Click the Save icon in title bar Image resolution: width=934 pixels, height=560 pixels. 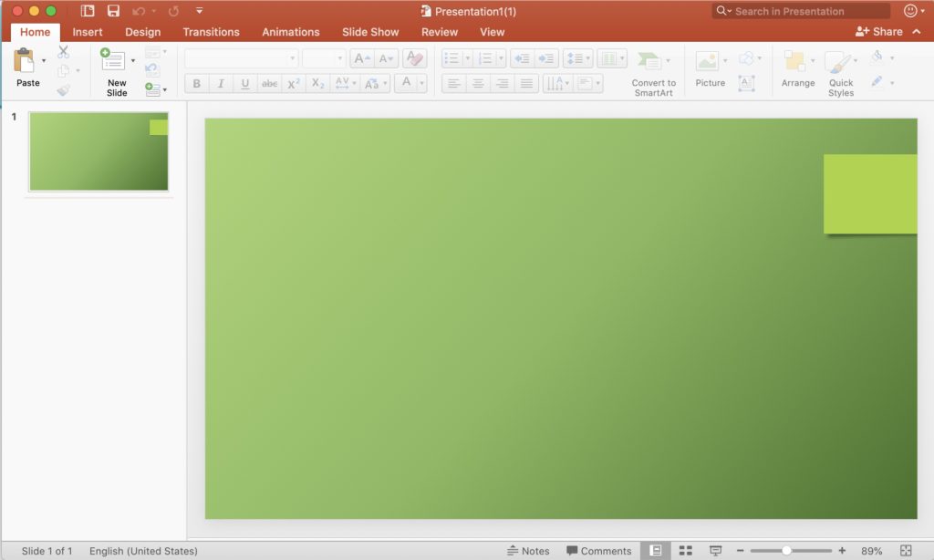click(113, 11)
